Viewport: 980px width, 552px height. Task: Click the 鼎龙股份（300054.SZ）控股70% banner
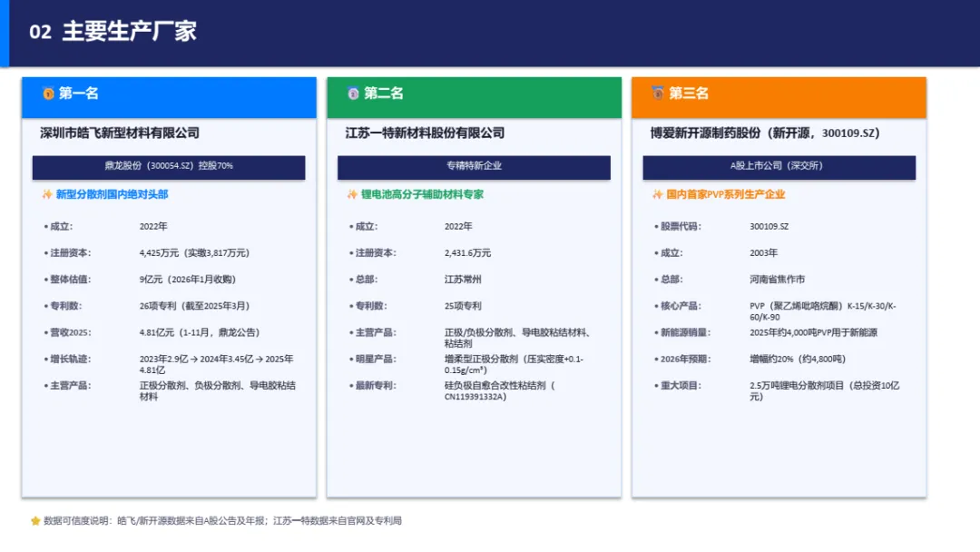point(169,167)
